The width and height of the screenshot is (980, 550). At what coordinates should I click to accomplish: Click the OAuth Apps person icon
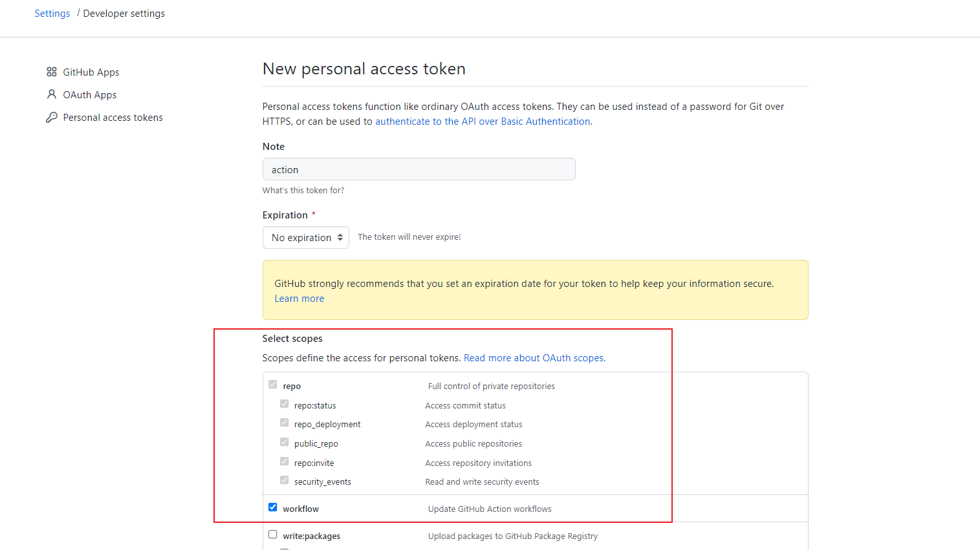52,94
